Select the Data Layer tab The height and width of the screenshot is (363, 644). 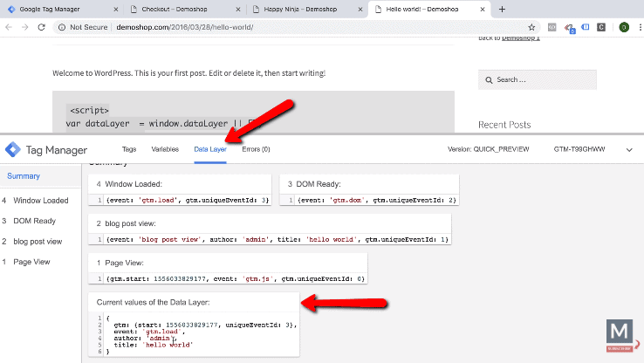[x=210, y=149]
